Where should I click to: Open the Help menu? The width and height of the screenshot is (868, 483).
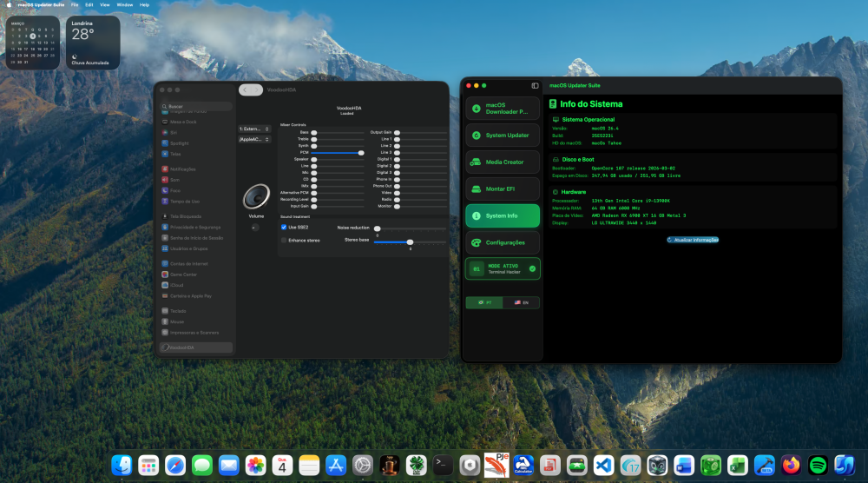click(144, 4)
